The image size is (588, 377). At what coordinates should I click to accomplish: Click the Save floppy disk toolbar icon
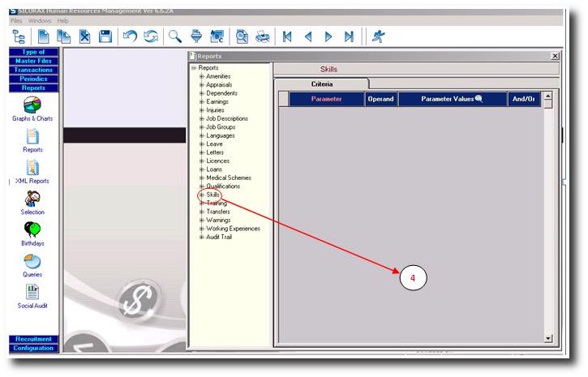coord(105,36)
